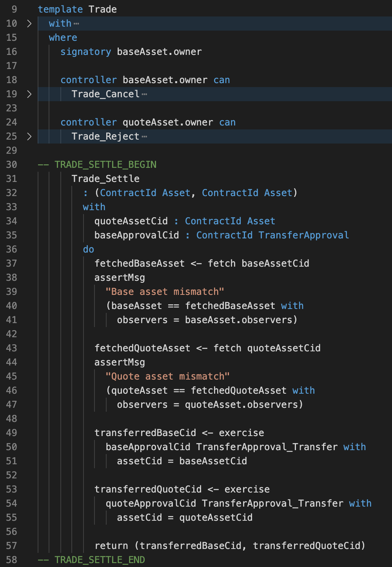This screenshot has height=567, width=392.
Task: Click the TRADE_SETTLE_END comment
Action: [x=91, y=560]
